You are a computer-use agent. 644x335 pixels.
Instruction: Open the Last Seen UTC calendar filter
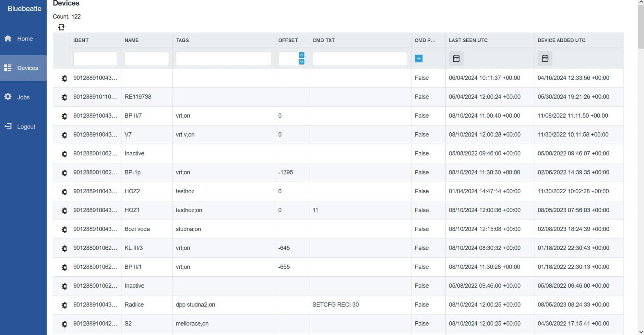(x=456, y=59)
